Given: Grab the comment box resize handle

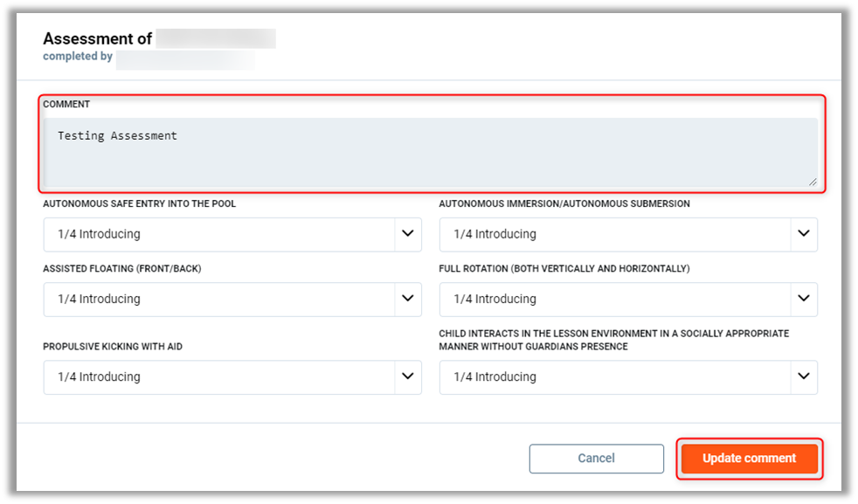Looking at the screenshot, I should click(x=813, y=182).
